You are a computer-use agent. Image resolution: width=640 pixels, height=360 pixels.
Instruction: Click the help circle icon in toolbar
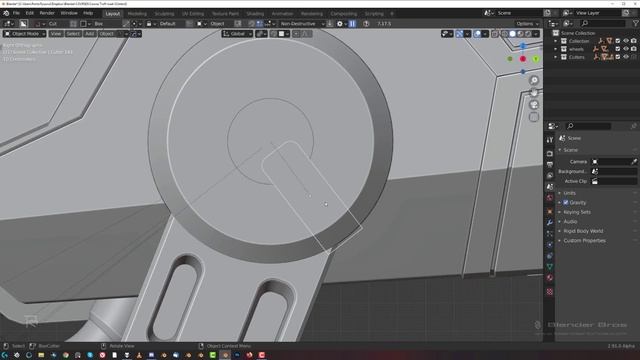(366, 24)
